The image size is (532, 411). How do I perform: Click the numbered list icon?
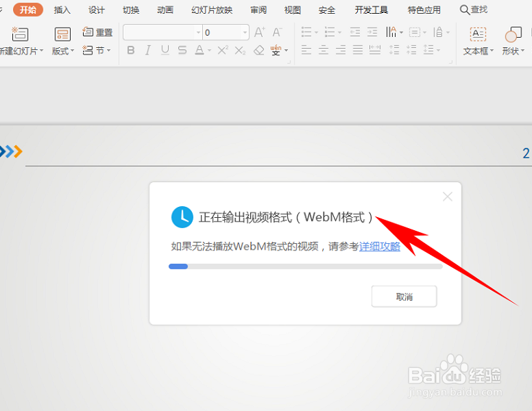330,32
